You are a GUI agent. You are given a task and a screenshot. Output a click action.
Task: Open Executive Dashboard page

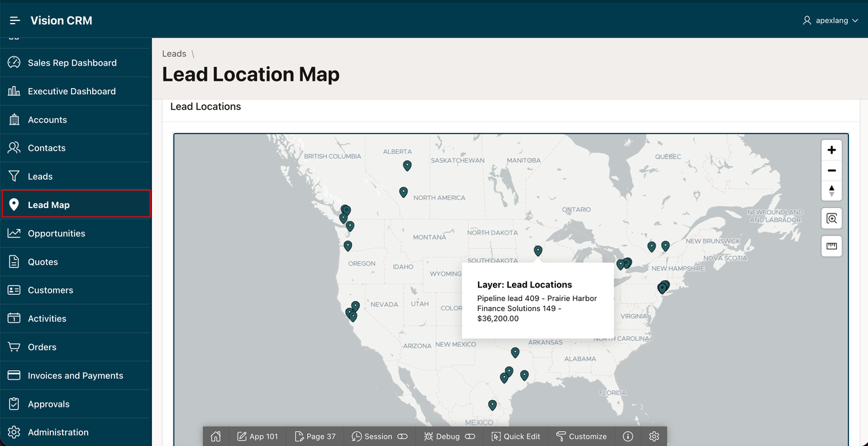75,92
